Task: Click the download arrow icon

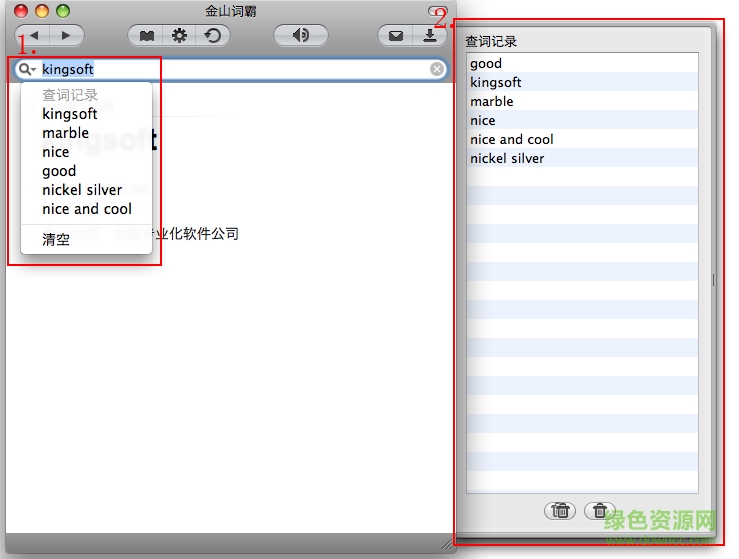Action: 430,36
